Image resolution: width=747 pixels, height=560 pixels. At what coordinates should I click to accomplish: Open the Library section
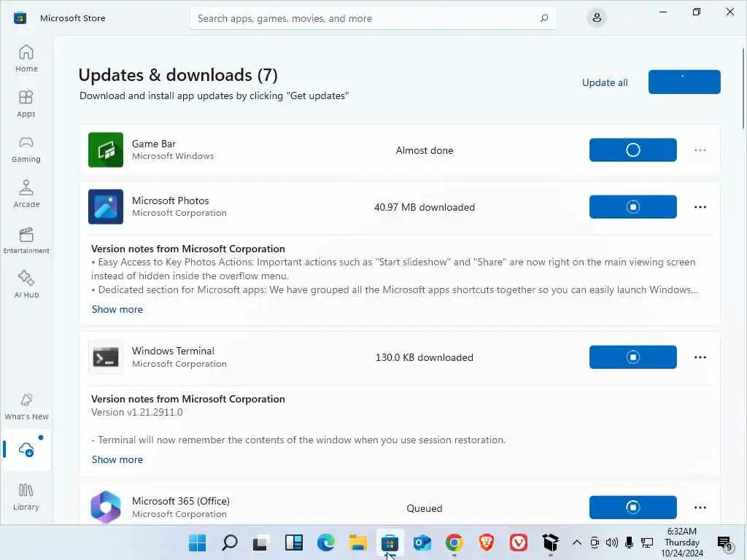[26, 497]
